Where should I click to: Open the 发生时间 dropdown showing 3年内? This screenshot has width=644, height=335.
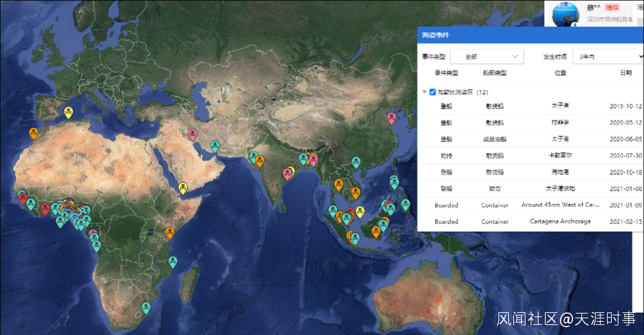(x=608, y=57)
